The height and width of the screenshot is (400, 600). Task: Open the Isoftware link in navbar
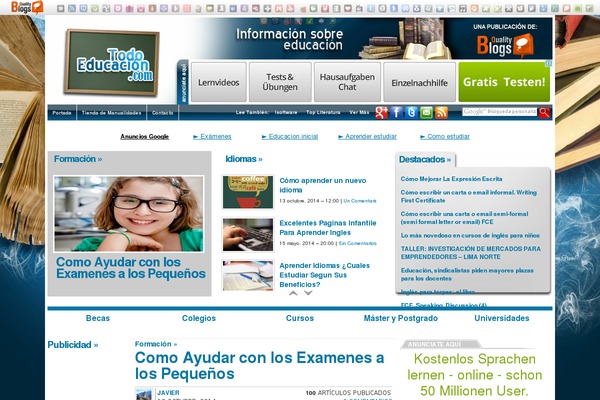click(286, 112)
